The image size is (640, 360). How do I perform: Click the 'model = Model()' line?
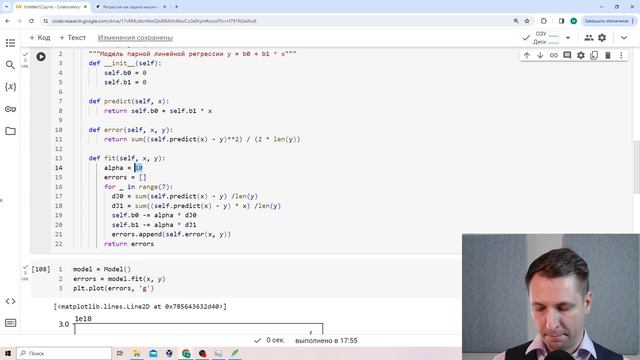coord(102,269)
